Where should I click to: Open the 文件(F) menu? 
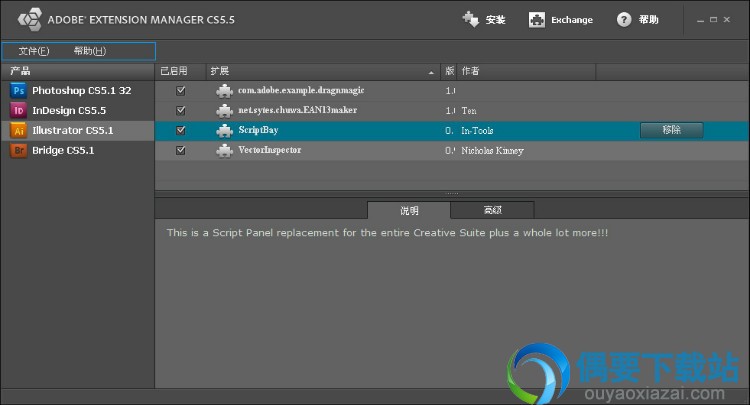[33, 51]
